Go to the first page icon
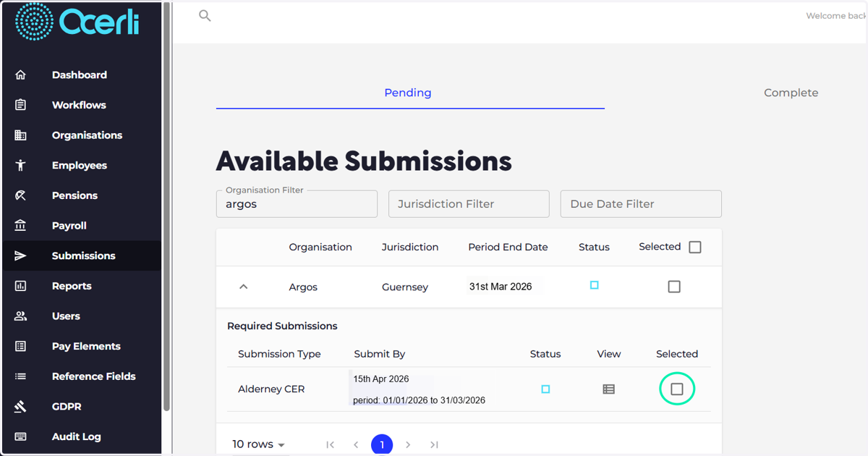Image resolution: width=868 pixels, height=456 pixels. [x=330, y=444]
